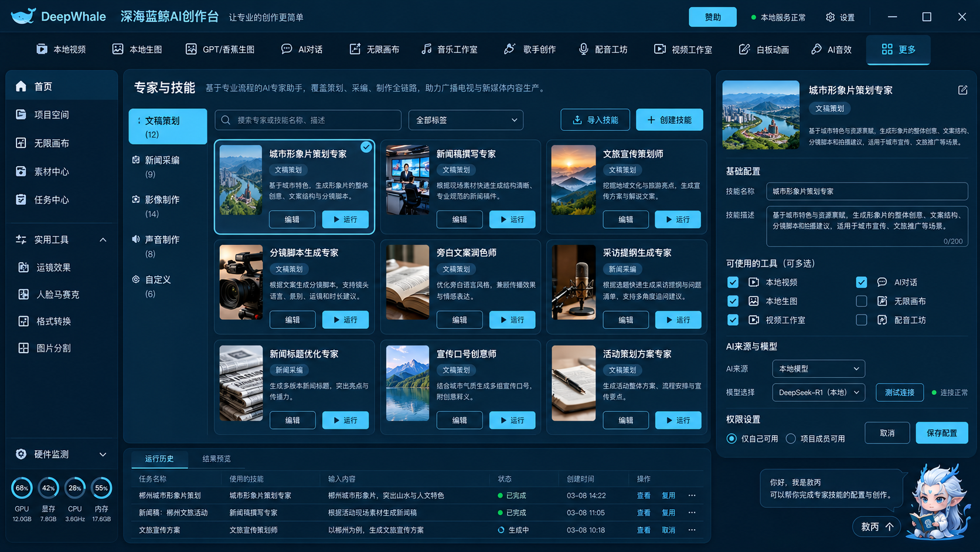Click the 内存 55% usage gauge
980x552 pixels.
(101, 488)
